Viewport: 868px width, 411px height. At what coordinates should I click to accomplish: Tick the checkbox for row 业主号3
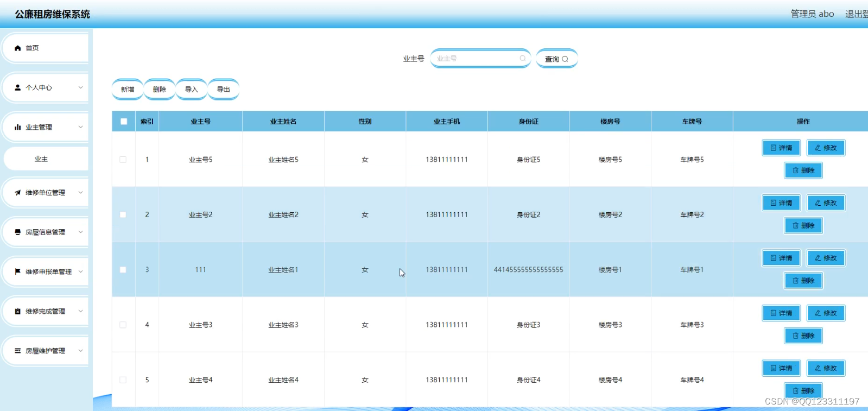point(123,325)
